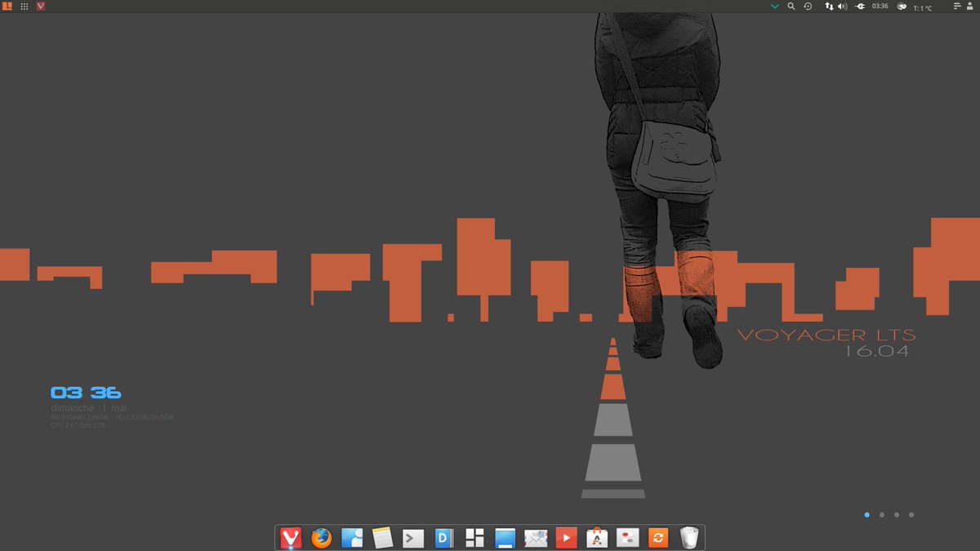Viewport: 980px width, 551px height.
Task: Expand the green chevron dropdown in panel
Action: point(775,7)
